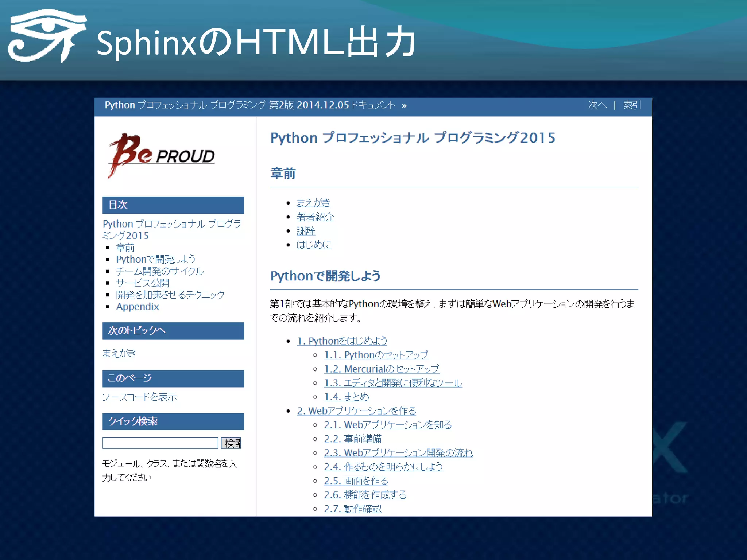The image size is (747, 560).
Task: Click slide title SphinxのHTML出力
Action: pos(256,42)
